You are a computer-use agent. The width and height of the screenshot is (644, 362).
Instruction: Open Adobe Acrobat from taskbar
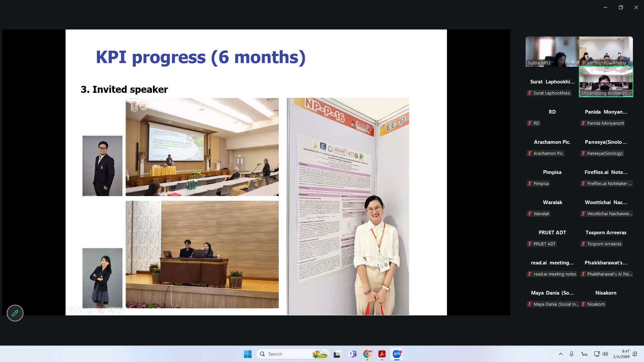[382, 354]
